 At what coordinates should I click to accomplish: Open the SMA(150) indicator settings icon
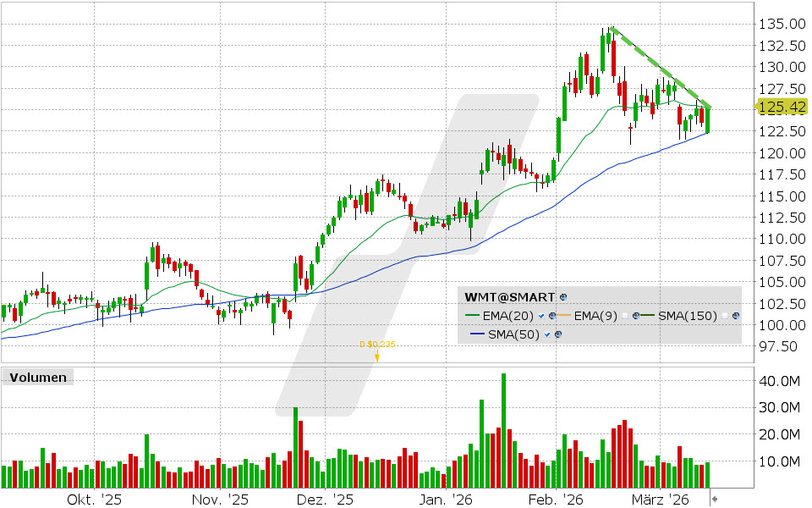tap(736, 315)
